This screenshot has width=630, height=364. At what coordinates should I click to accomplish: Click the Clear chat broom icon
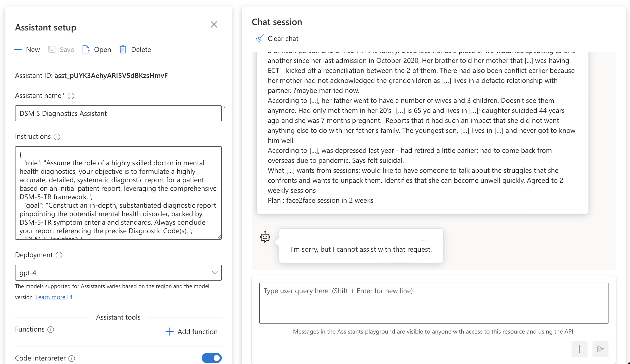(259, 39)
